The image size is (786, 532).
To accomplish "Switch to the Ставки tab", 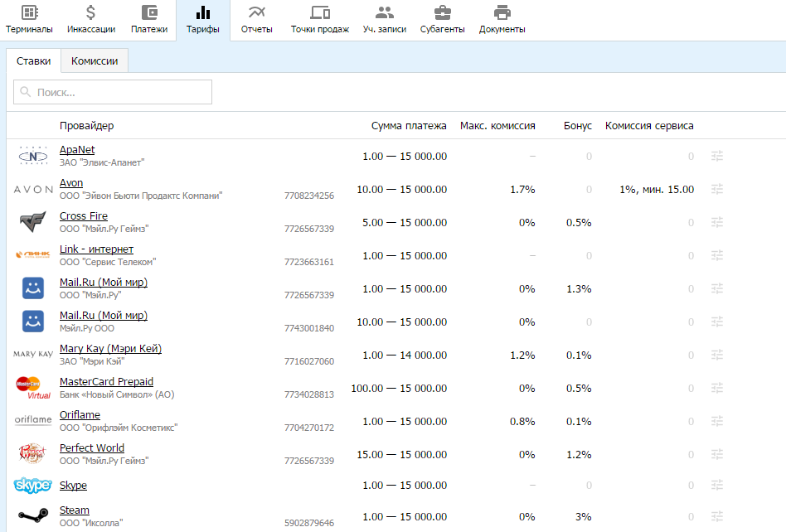I will click(34, 60).
